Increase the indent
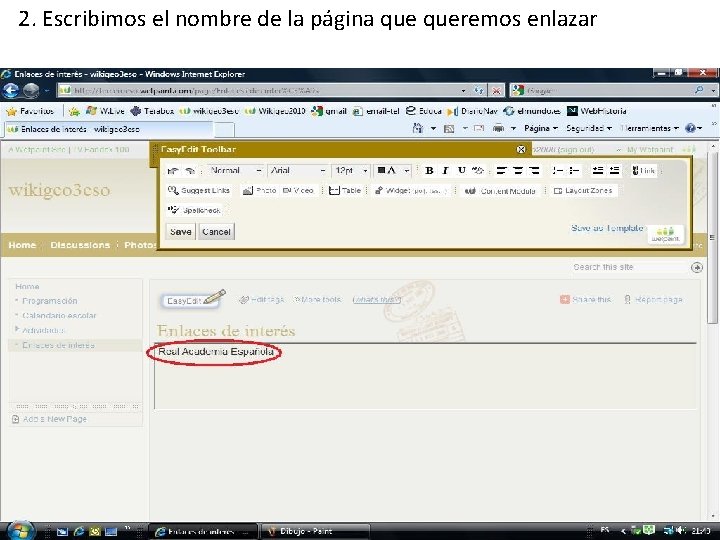The height and width of the screenshot is (540, 720). 614,170
